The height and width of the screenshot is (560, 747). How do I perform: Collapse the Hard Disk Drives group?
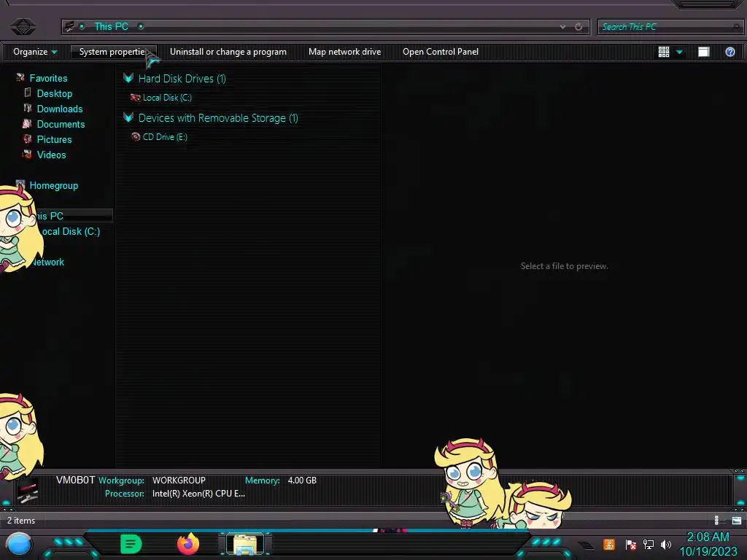(128, 77)
